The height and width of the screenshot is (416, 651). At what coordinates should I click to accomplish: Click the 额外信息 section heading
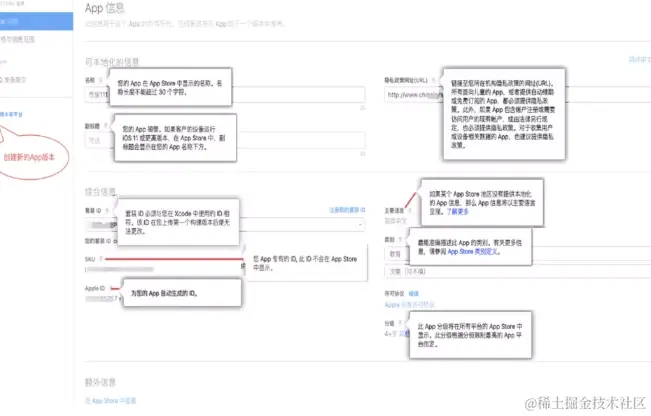[100, 382]
